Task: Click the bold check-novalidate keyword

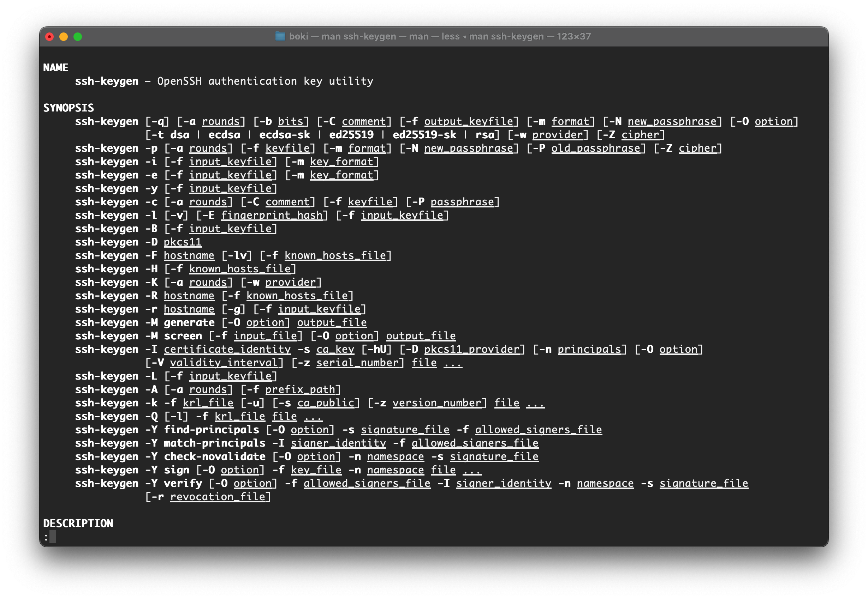Action: pyautogui.click(x=214, y=457)
